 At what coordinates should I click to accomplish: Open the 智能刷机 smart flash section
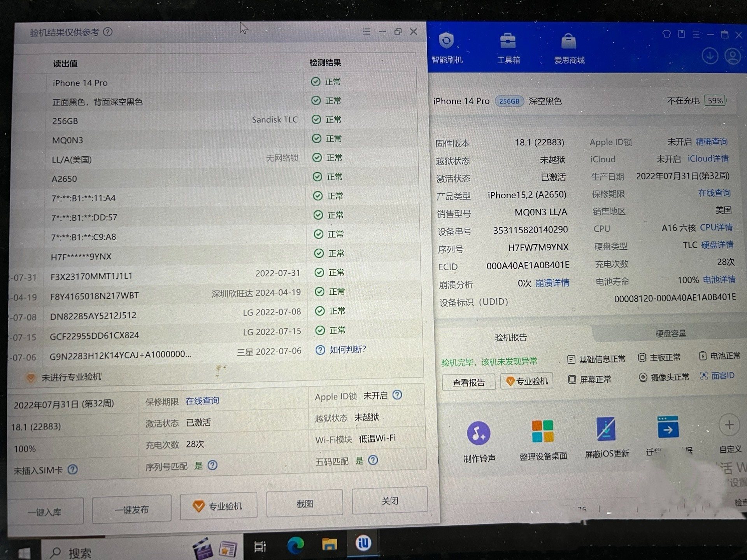tap(447, 48)
